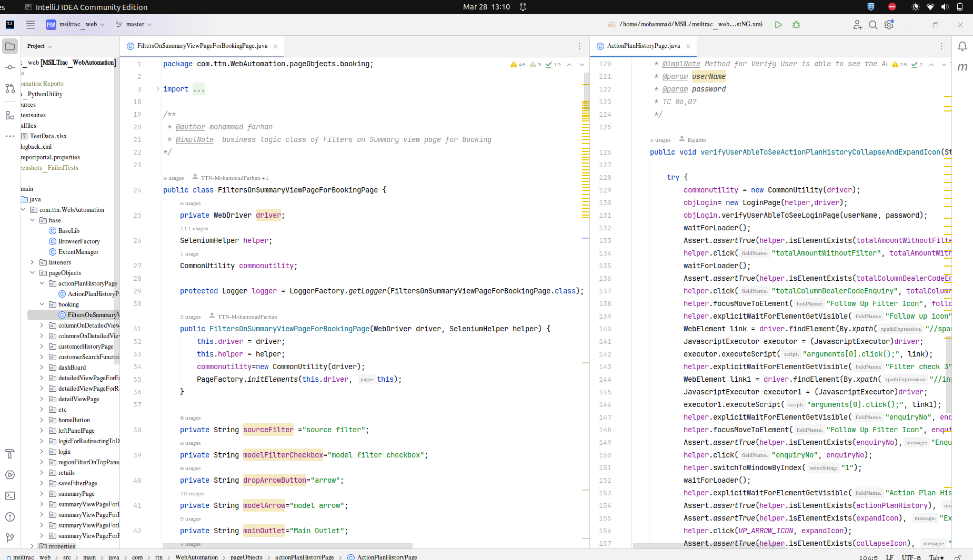Click the project tree vertical scrollbar
This screenshot has width=973, height=560.
[116, 210]
